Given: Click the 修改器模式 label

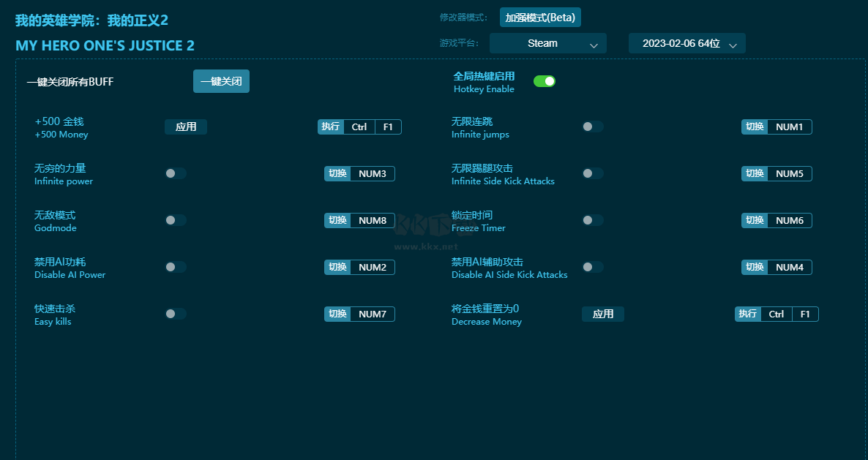Looking at the screenshot, I should [x=463, y=18].
